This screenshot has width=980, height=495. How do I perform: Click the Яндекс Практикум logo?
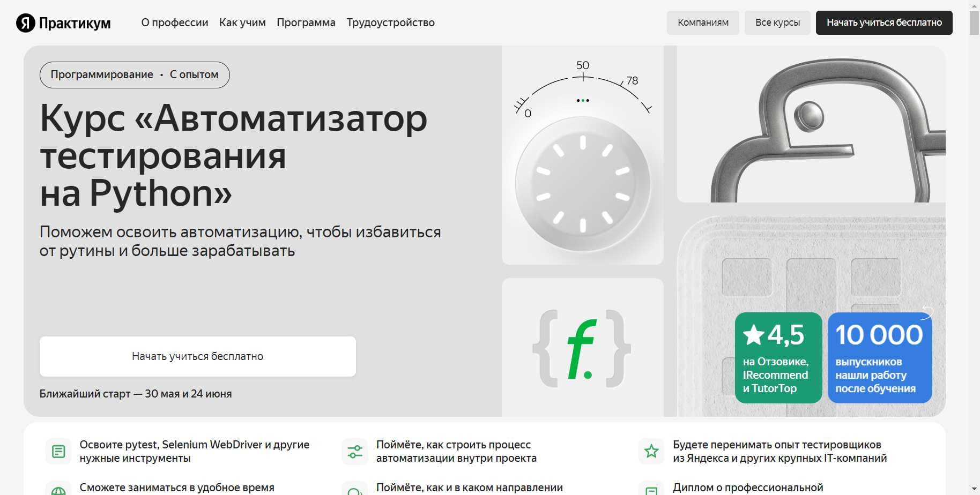(64, 22)
